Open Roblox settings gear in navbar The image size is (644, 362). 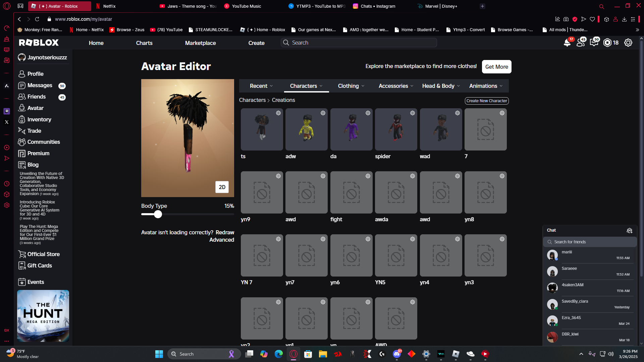[628, 43]
